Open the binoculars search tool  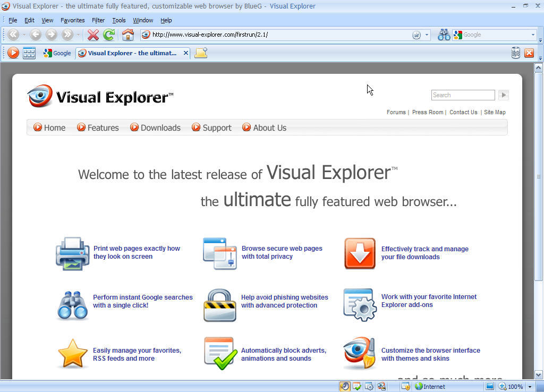444,35
